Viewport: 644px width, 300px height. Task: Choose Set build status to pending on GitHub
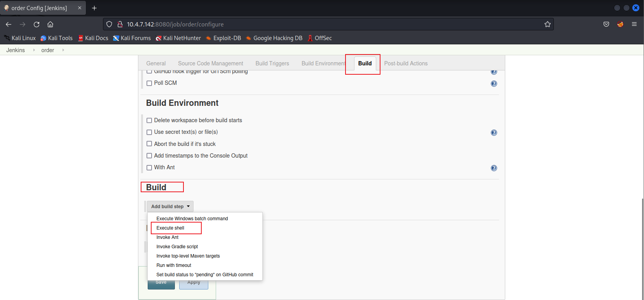(205, 275)
